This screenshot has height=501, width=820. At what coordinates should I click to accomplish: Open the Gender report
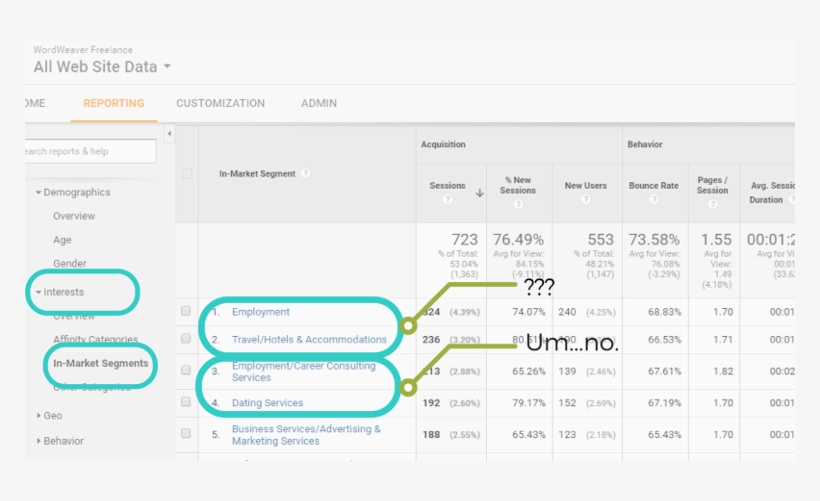click(x=70, y=264)
